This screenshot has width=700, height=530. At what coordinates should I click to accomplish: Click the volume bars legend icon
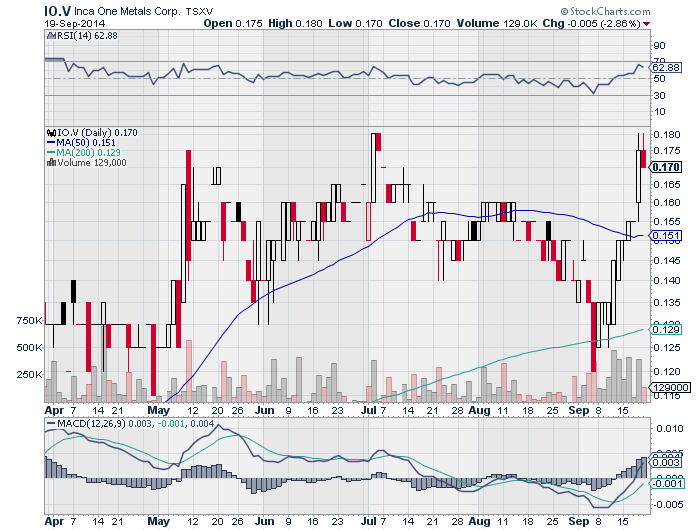[x=51, y=162]
